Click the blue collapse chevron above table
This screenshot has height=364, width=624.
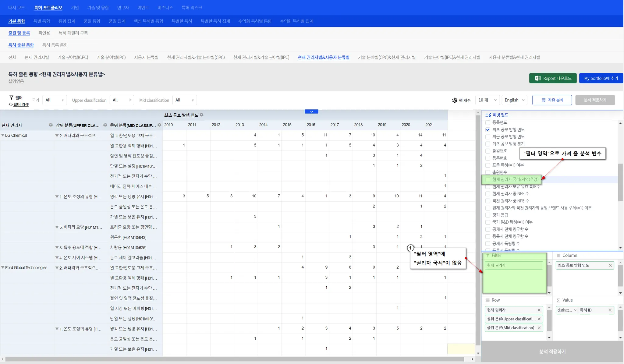(x=311, y=111)
